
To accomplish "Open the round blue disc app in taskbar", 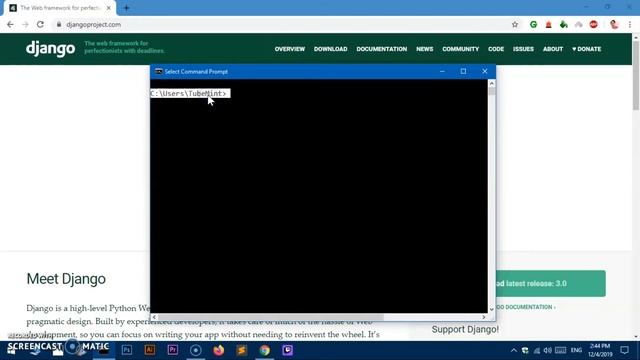I will point(196,350).
